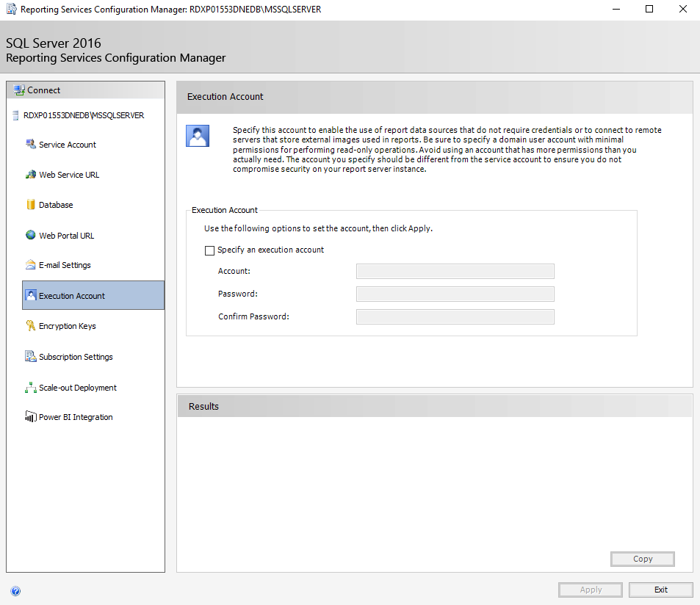Click the Database cylinder icon
Screen dimensions: 700x605
[31, 204]
